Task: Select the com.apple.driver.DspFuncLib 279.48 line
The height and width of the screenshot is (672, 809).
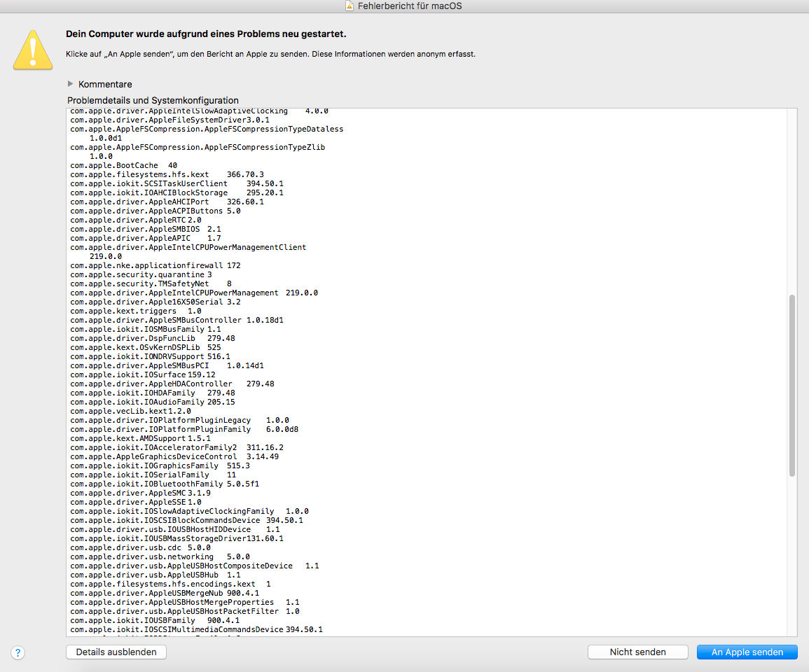Action: tap(153, 338)
